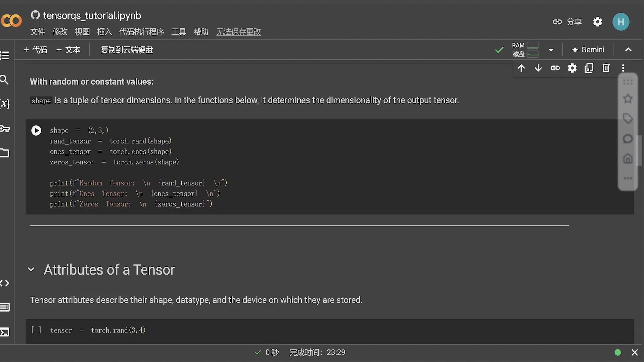The height and width of the screenshot is (362, 644).
Task: Click the 无法保存更改 link
Action: click(238, 32)
